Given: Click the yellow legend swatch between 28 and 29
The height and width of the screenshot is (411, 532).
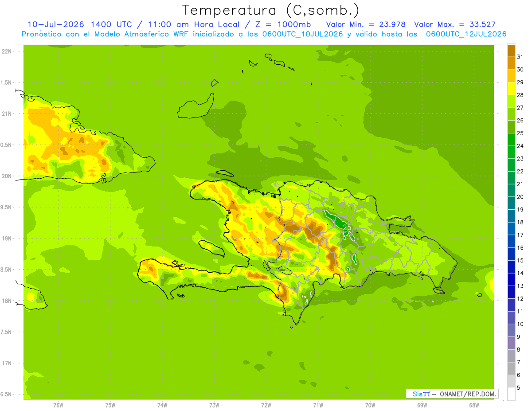Looking at the screenshot, I should 511,89.
